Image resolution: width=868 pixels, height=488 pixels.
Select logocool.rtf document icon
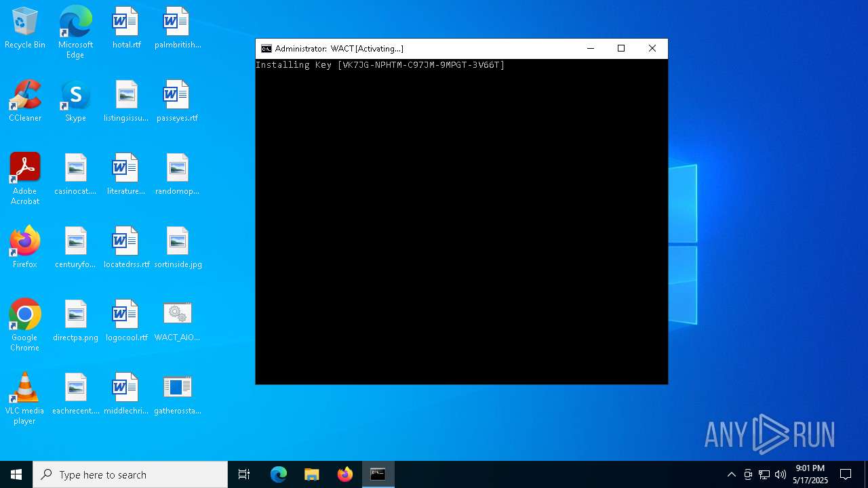[x=126, y=321]
